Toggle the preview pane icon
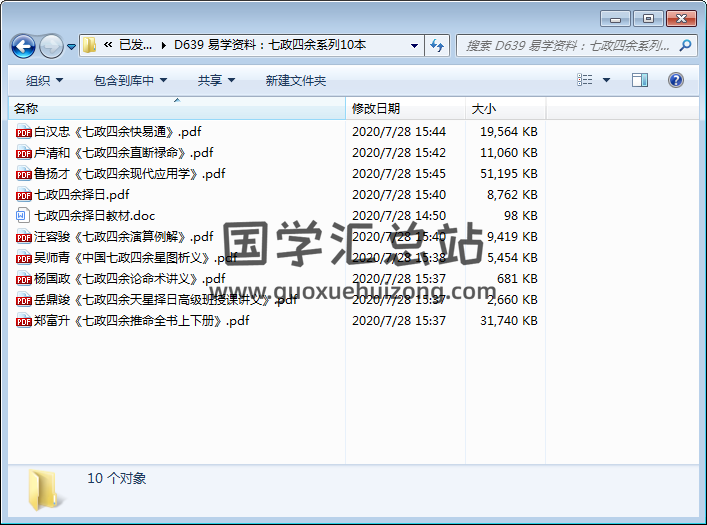Screen dimensions: 707x525 click(x=640, y=80)
